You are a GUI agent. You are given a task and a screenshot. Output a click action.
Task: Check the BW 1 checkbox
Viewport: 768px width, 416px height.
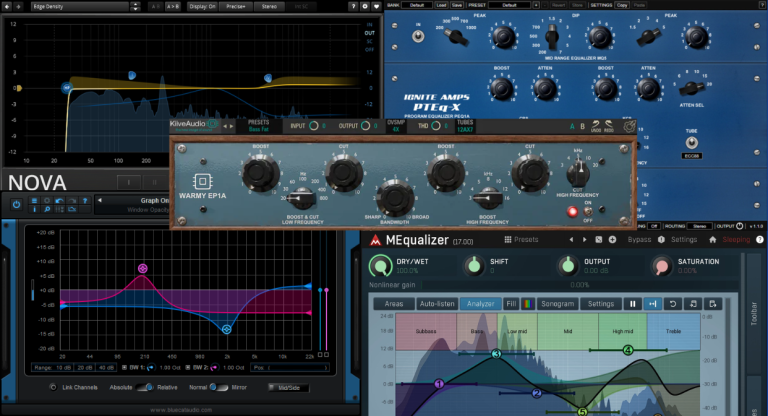point(124,367)
